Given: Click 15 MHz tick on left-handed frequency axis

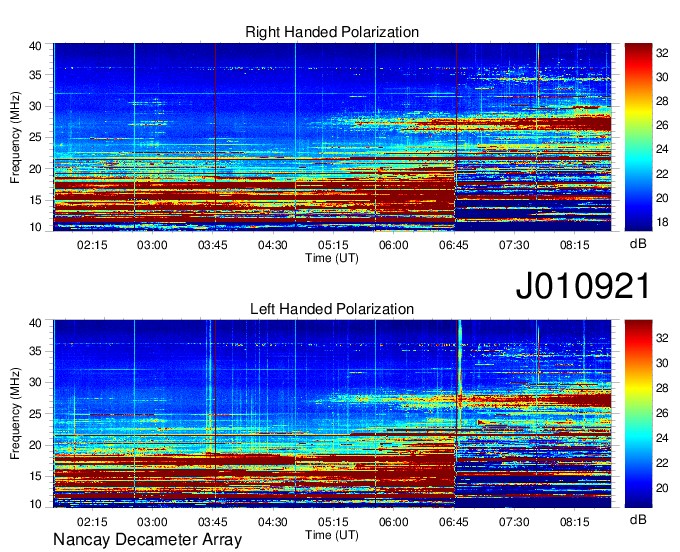Looking at the screenshot, I should [x=36, y=477].
